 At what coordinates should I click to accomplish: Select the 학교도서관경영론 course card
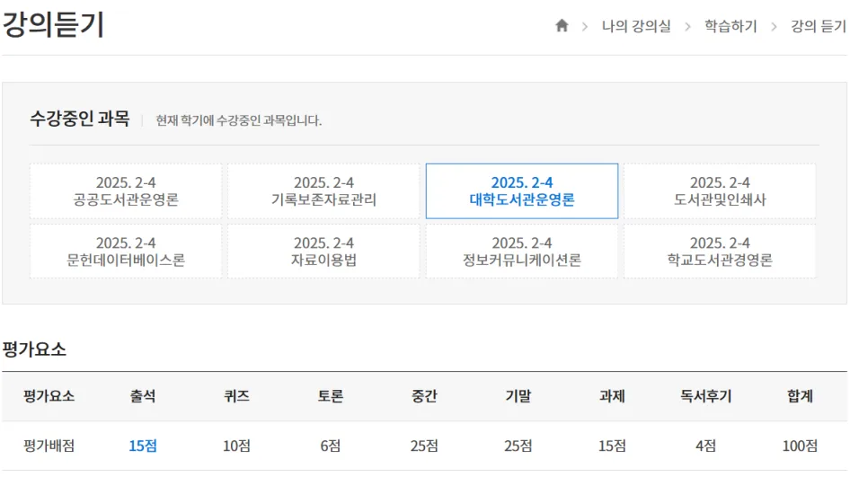pos(720,252)
